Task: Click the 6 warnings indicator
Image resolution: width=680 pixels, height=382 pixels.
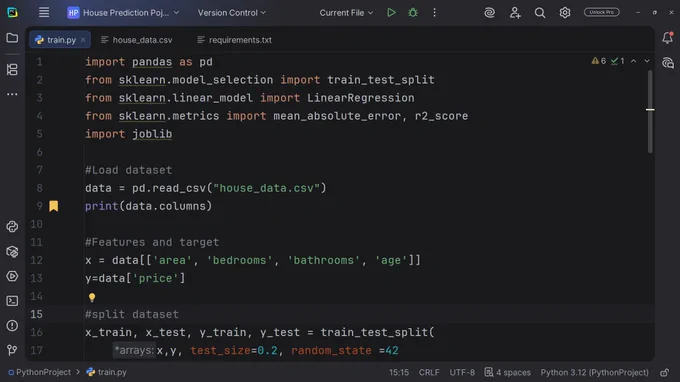Action: click(598, 61)
